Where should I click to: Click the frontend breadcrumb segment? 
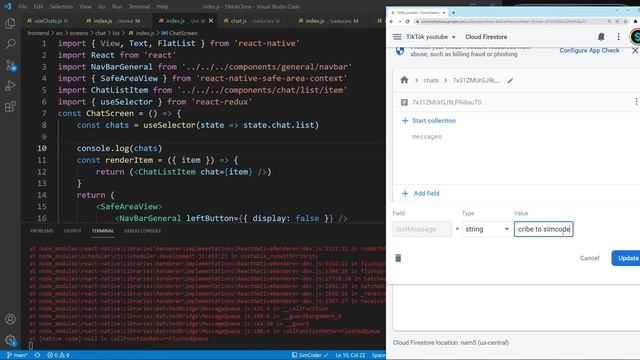click(38, 33)
